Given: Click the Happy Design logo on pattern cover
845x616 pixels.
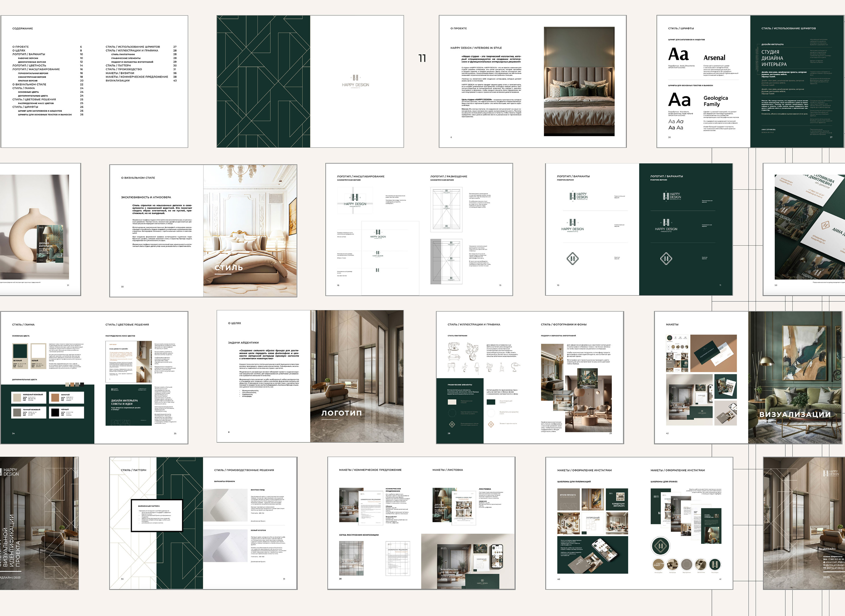Looking at the screenshot, I should [x=355, y=81].
